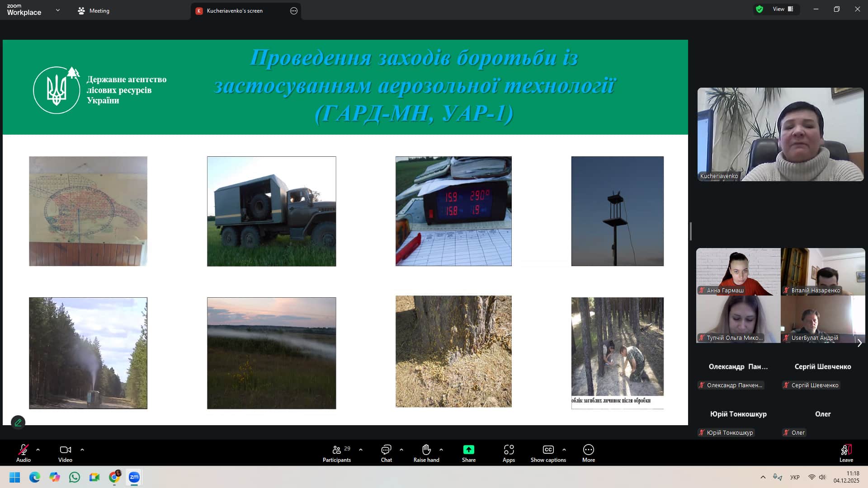Open WhatsApp from the taskbar
Image resolution: width=868 pixels, height=488 pixels.
click(x=75, y=477)
